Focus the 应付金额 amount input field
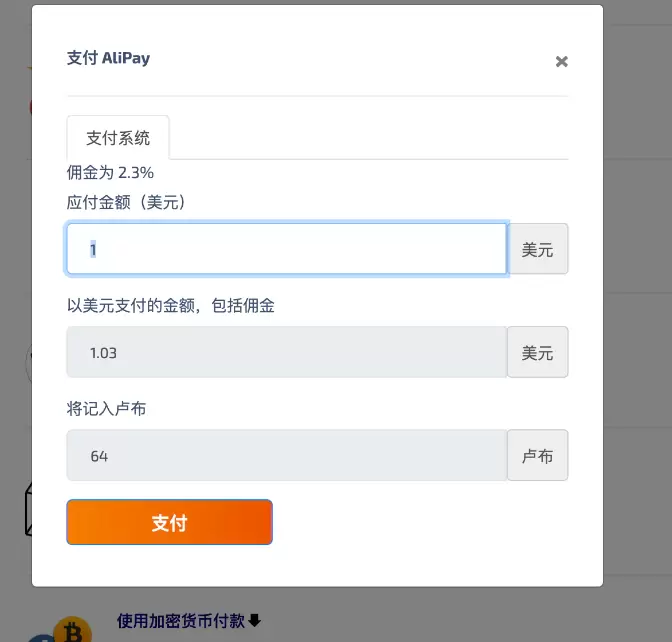Image resolution: width=672 pixels, height=642 pixels. pyautogui.click(x=287, y=249)
